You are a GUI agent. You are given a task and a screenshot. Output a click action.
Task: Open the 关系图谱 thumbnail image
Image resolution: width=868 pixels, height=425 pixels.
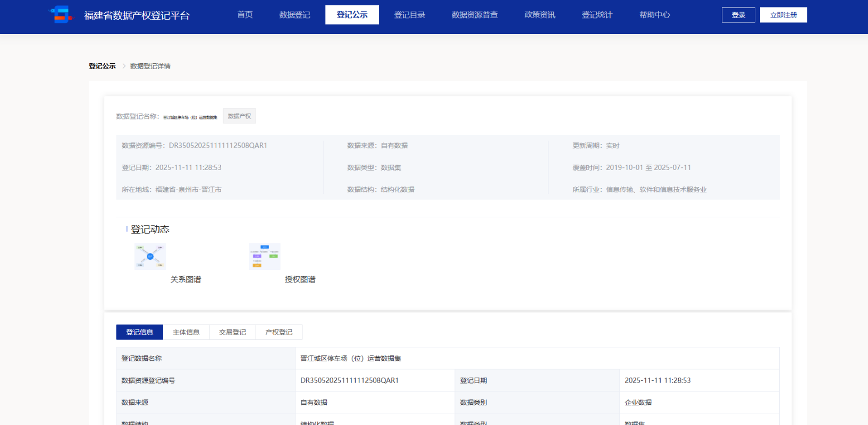click(x=150, y=257)
